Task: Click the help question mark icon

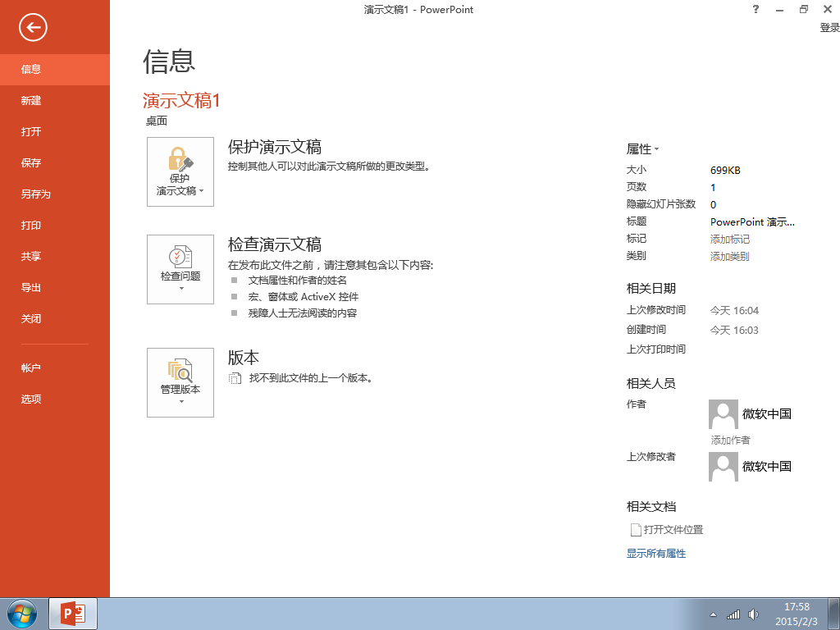Action: 756,9
